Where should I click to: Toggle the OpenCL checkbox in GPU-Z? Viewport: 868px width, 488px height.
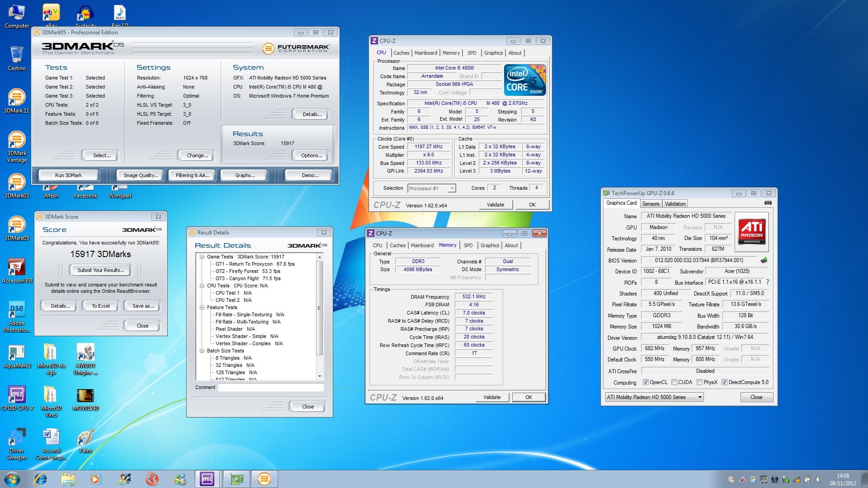(646, 382)
